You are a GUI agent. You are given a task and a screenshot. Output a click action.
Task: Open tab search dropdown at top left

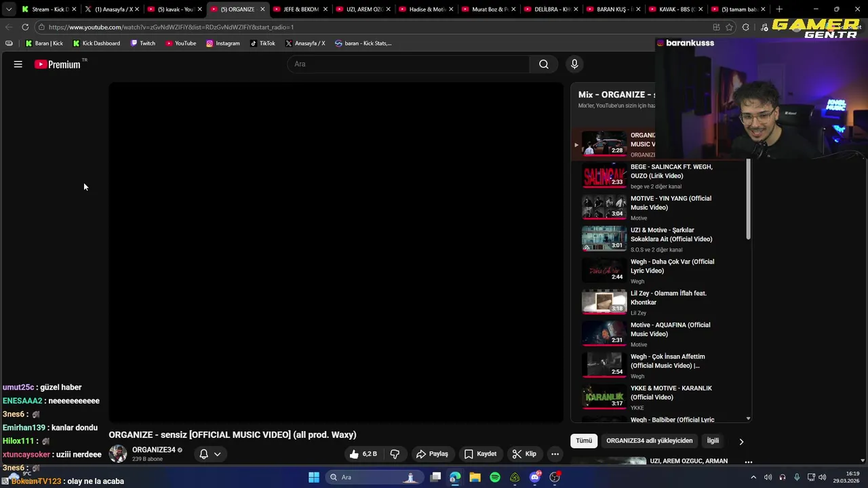click(8, 9)
